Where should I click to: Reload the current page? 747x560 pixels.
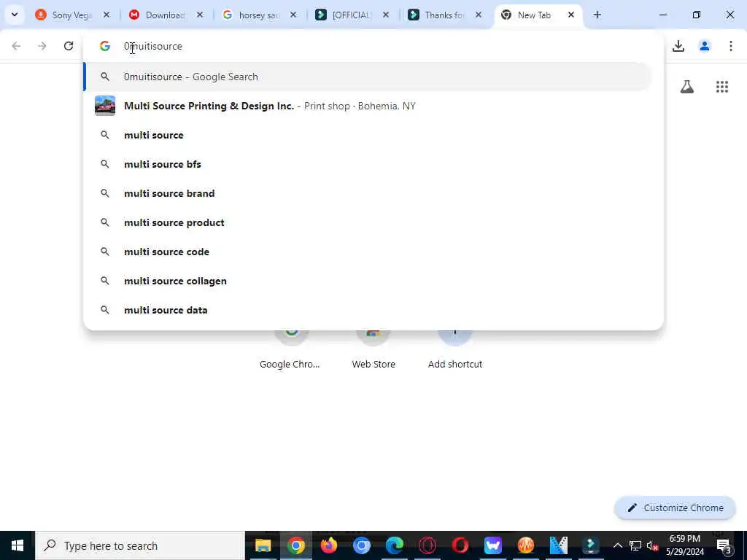pos(69,46)
